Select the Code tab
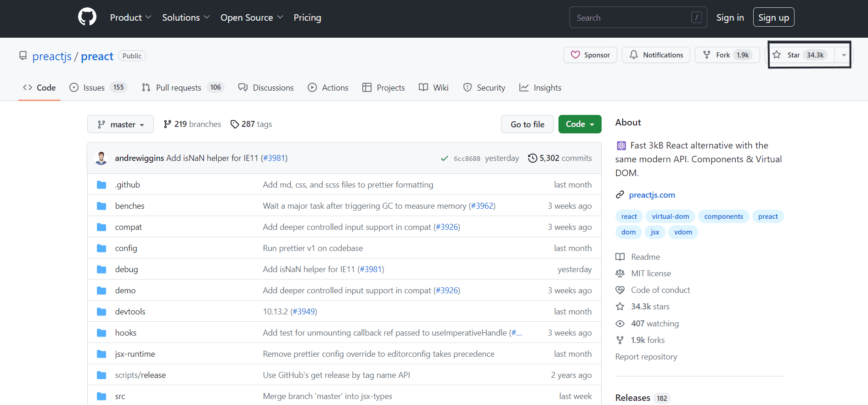868x405 pixels. 39,87
